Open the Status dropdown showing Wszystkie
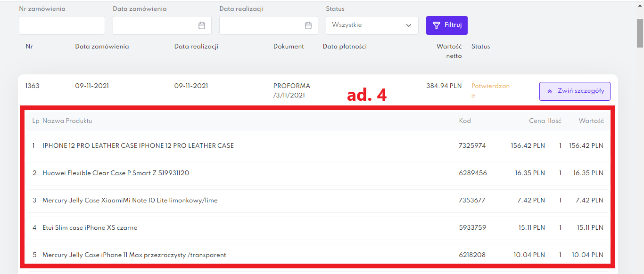Viewport: 644px width, 274px height. [x=372, y=25]
